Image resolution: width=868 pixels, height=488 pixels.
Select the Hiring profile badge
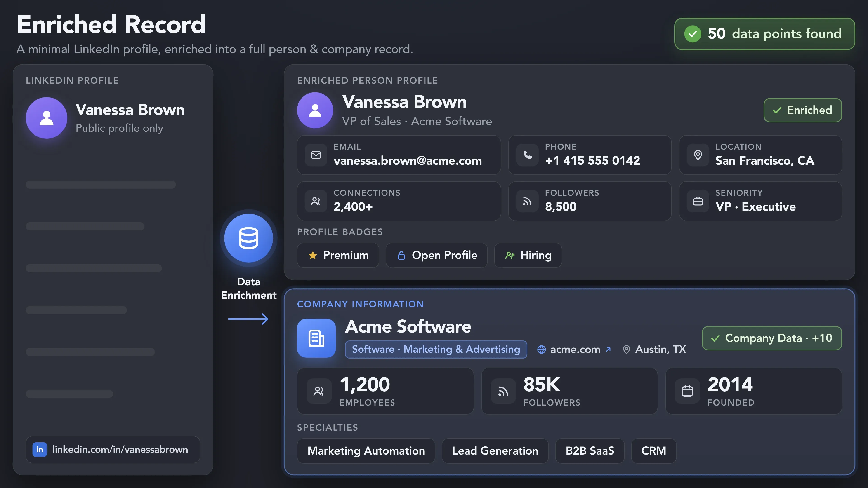pos(528,255)
